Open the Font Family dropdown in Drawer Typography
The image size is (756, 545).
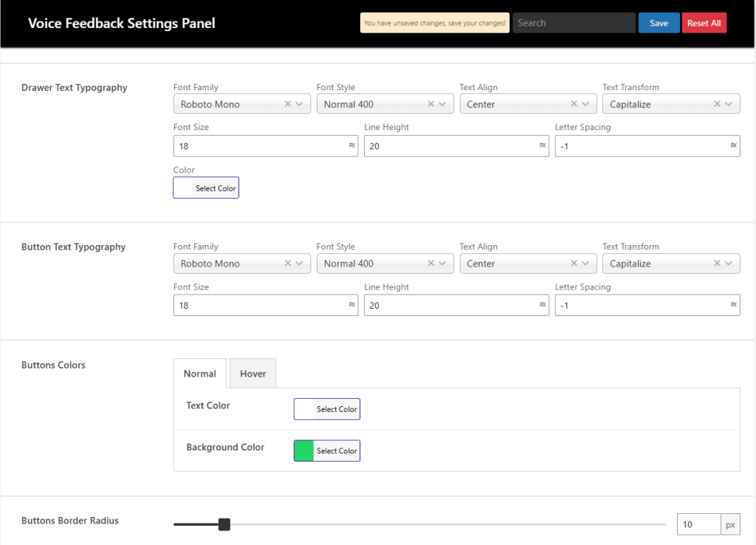click(x=299, y=103)
